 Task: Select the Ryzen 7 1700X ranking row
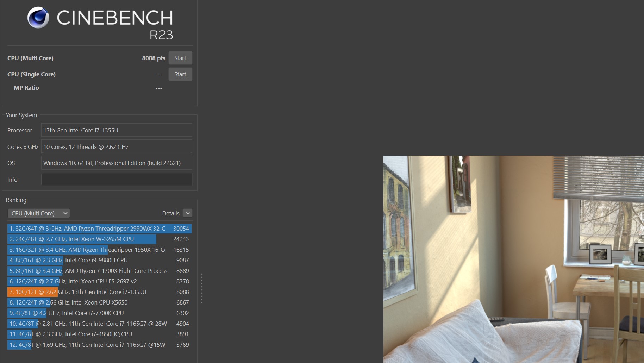tap(99, 271)
